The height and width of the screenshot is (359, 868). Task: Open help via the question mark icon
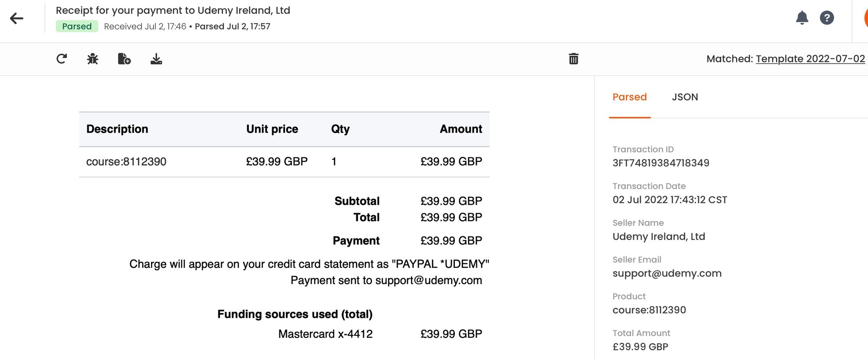(x=826, y=18)
